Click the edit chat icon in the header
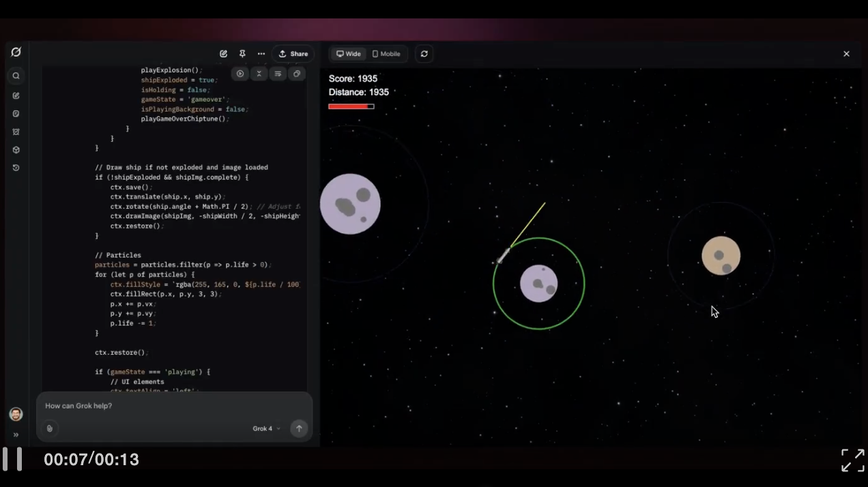This screenshot has height=487, width=868. [223, 54]
